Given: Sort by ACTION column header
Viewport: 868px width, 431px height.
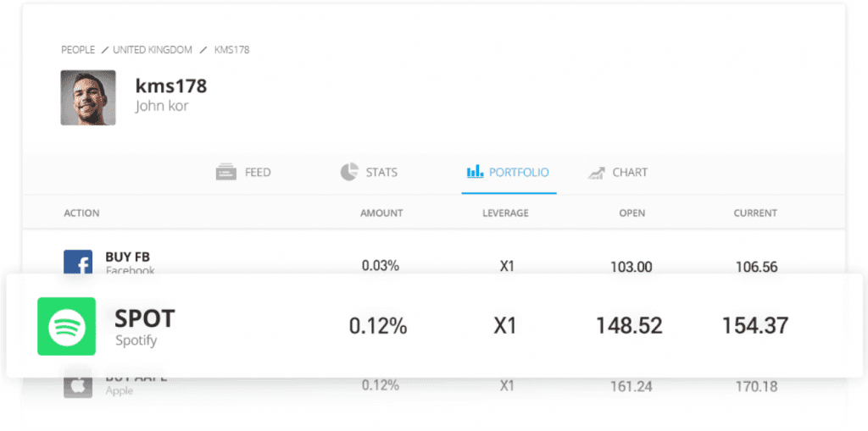Looking at the screenshot, I should (82, 213).
